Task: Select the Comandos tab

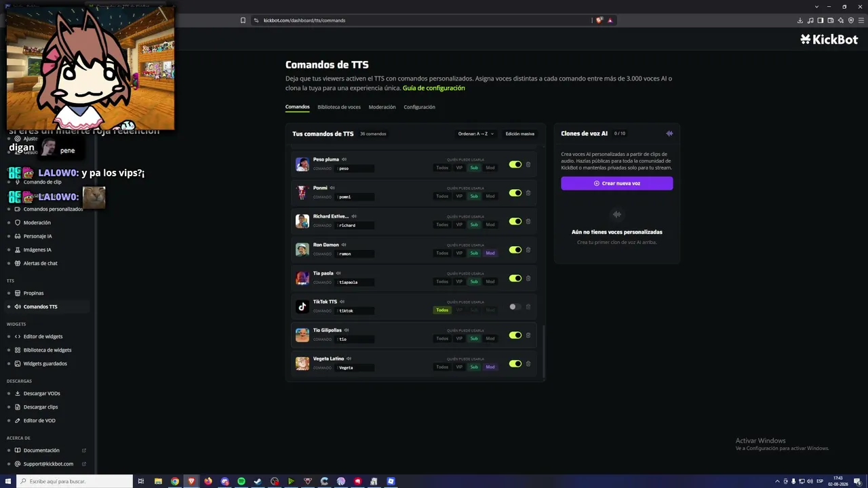Action: click(298, 107)
